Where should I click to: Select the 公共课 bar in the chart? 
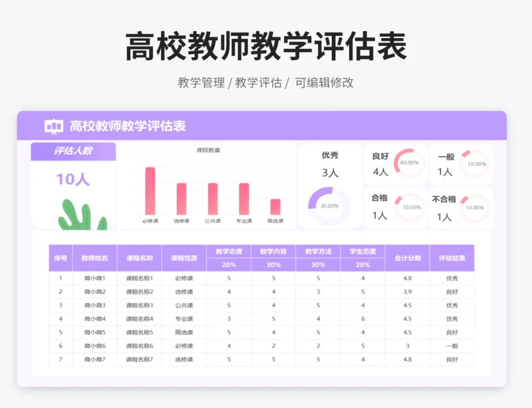coord(213,199)
